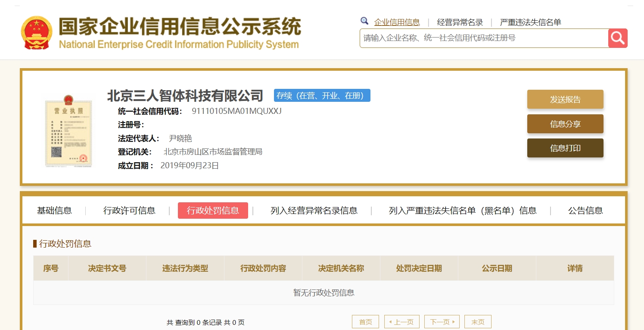Click the legal representative name 尹晓艳
The width and height of the screenshot is (644, 330).
(x=180, y=138)
